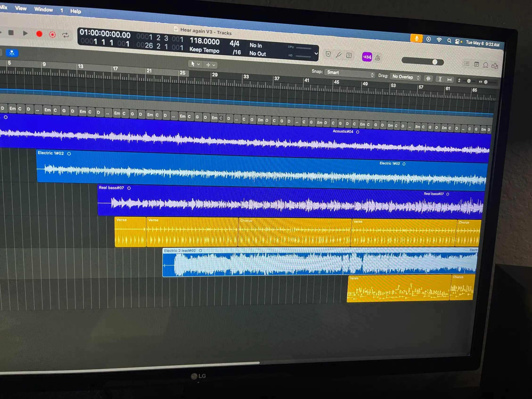
Task: Open the Window menu
Action: pos(44,10)
